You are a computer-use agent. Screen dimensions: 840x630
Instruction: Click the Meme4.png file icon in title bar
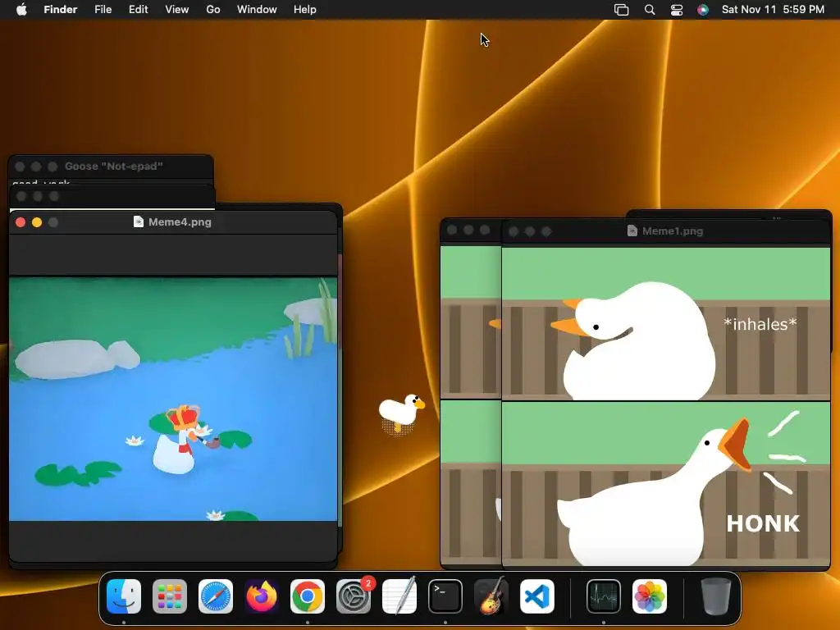[x=138, y=221]
